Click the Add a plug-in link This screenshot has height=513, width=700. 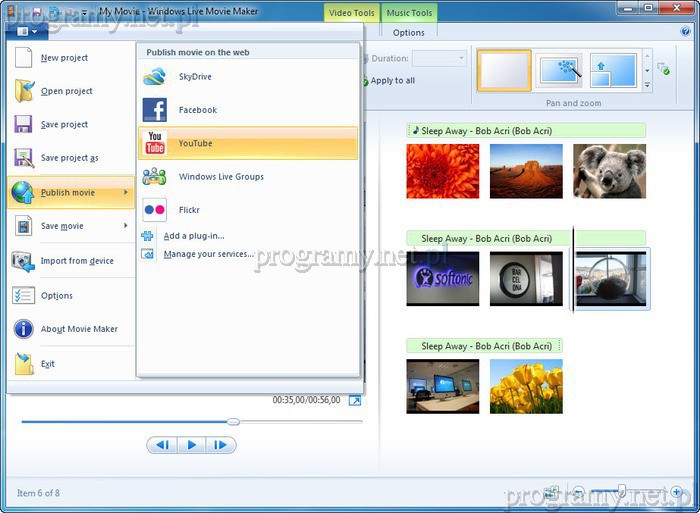194,236
